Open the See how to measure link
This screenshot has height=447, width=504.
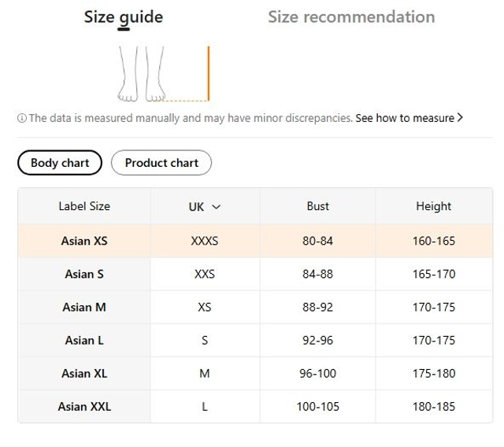click(404, 118)
